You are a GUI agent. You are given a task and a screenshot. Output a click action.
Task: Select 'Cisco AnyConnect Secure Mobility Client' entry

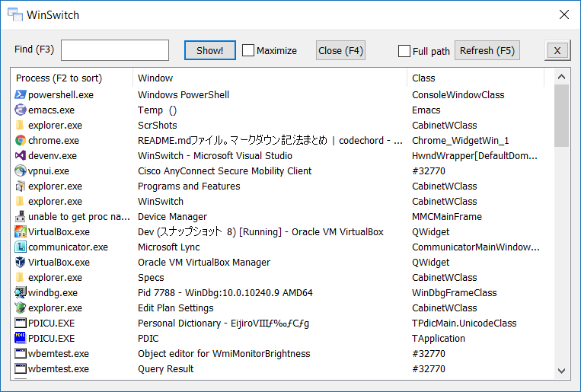click(x=225, y=171)
